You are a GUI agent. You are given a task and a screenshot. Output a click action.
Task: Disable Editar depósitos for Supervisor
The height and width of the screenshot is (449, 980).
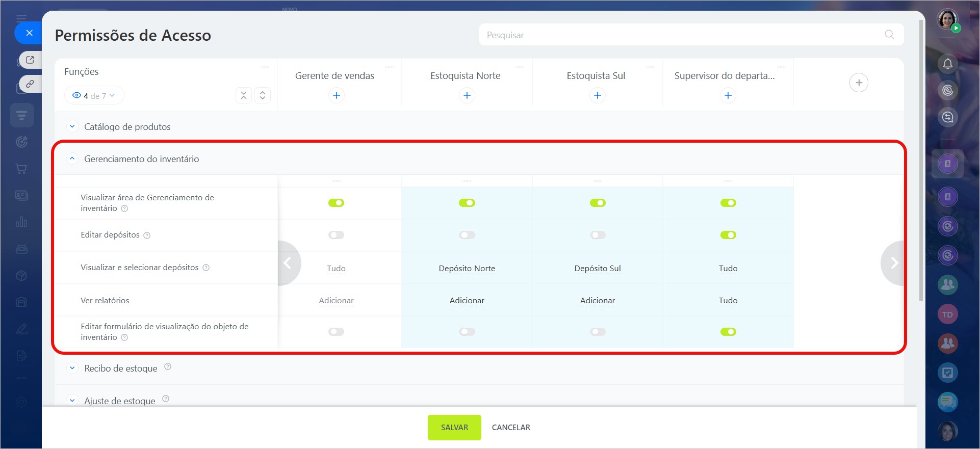click(x=728, y=235)
